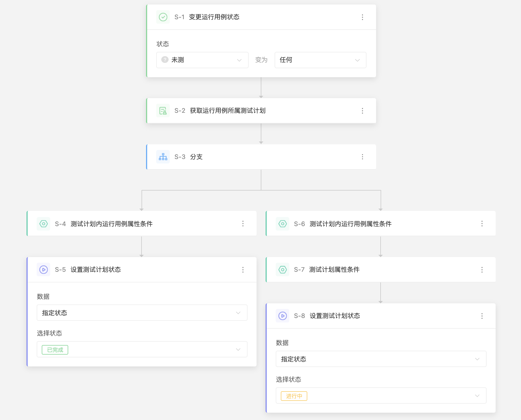Click the S-4 condition hexagon icon
Screen dimensions: 521x420
43,224
